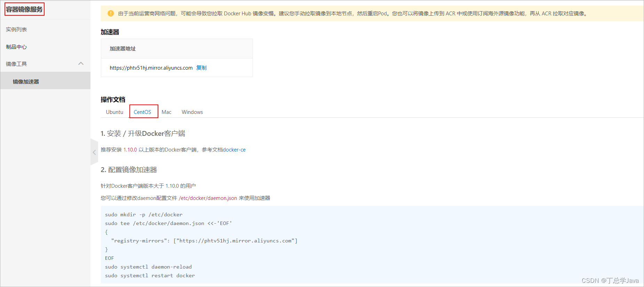The width and height of the screenshot is (644, 287).
Task: Click the 操作文档 section heading
Action: (113, 100)
